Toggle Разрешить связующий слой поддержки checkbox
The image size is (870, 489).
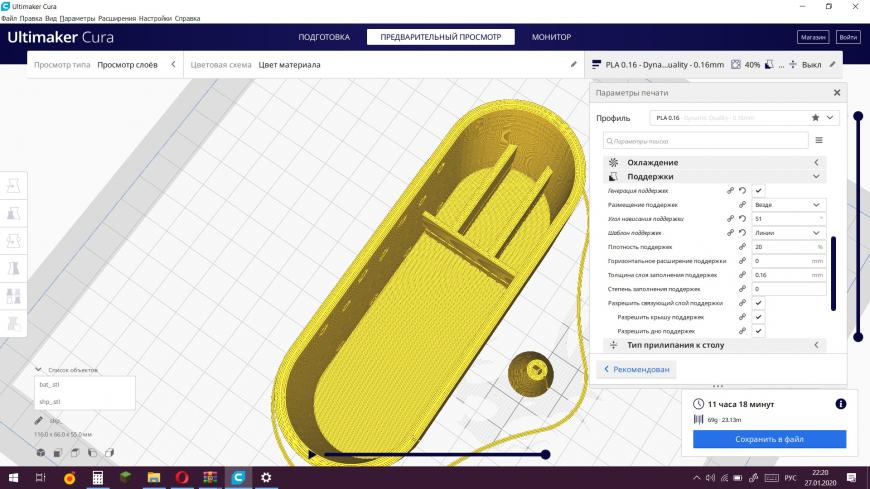tap(758, 303)
